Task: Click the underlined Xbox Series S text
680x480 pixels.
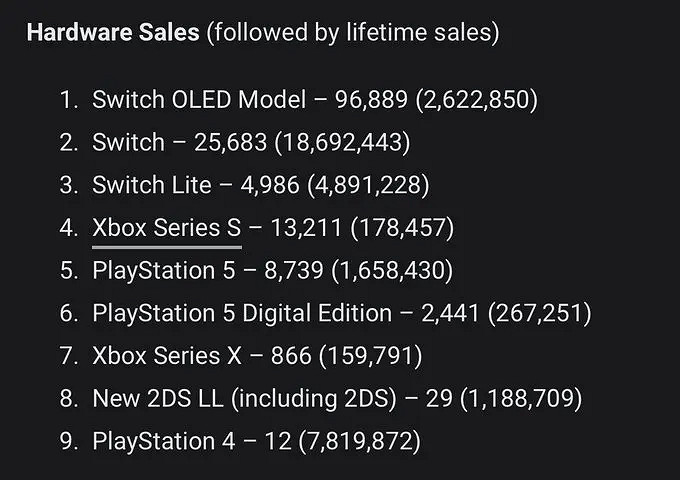Action: pos(167,228)
